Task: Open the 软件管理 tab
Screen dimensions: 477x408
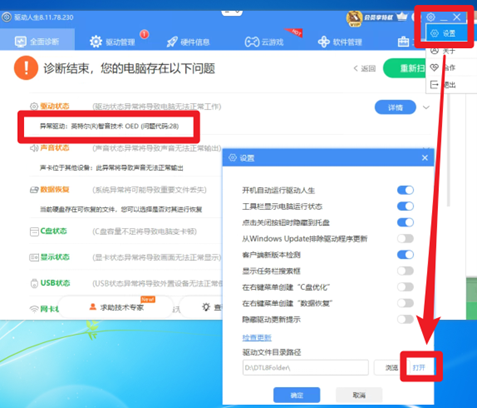Action: (x=340, y=42)
